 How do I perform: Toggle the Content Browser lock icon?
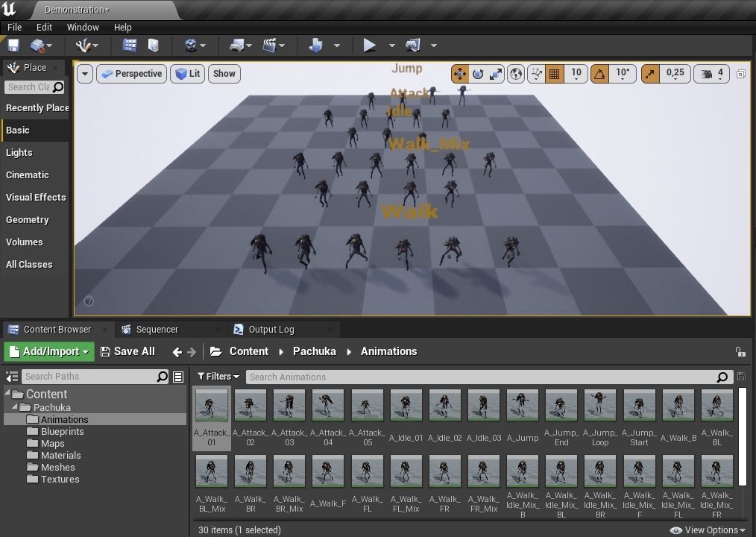click(x=741, y=352)
